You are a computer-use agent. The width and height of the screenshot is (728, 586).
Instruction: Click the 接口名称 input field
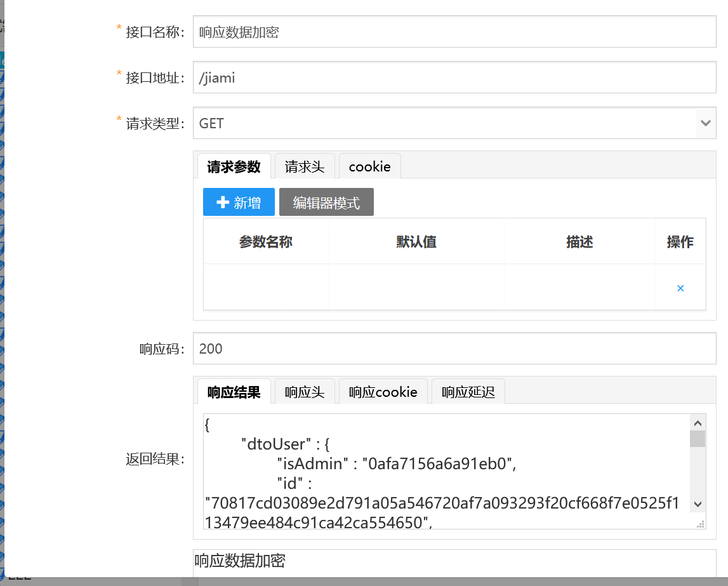tap(454, 32)
